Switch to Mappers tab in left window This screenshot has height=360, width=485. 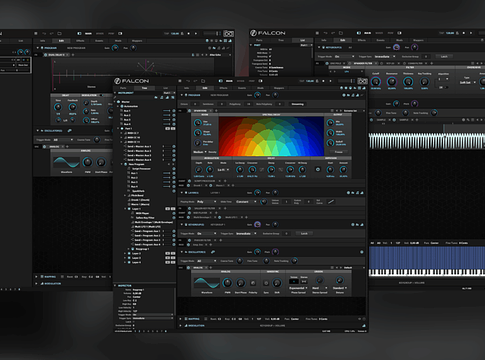coord(137,41)
